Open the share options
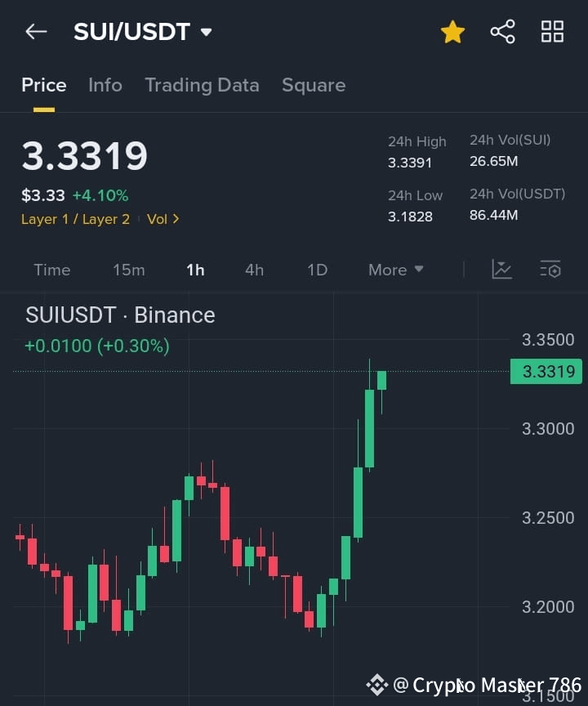The image size is (588, 706). tap(501, 31)
